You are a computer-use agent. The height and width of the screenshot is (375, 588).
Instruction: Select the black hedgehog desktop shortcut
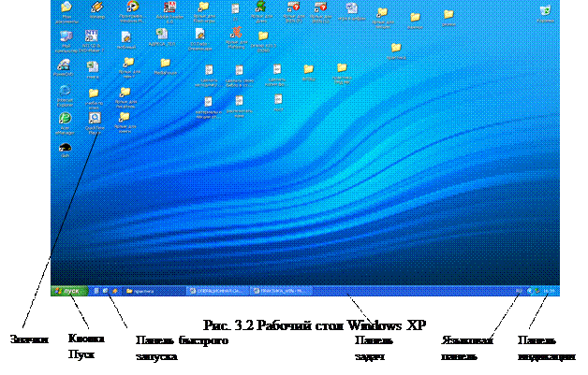point(66,150)
